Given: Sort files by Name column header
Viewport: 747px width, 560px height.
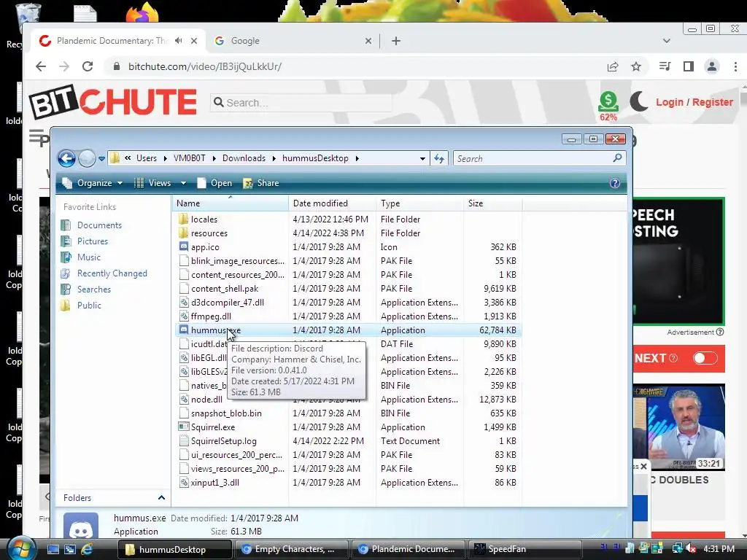Looking at the screenshot, I should 230,203.
